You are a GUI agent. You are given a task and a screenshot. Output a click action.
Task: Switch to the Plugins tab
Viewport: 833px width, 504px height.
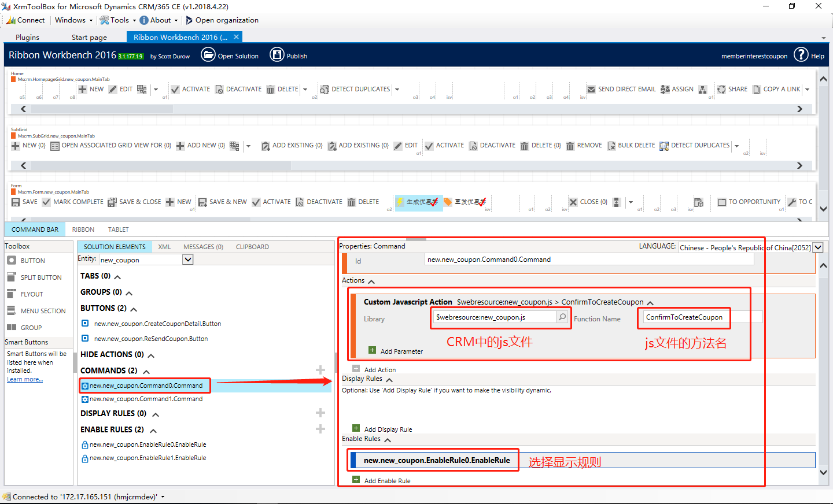28,37
